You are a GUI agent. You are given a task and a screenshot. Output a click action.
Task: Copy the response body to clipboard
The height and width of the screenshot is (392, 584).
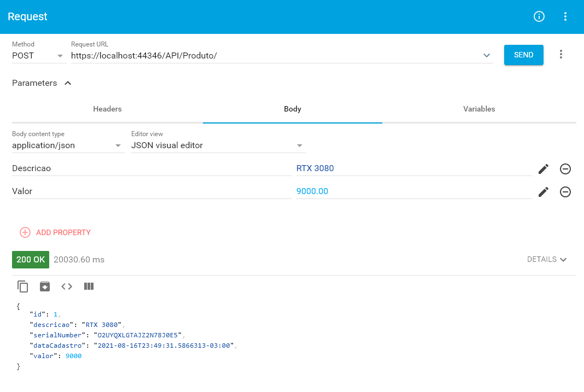click(22, 286)
